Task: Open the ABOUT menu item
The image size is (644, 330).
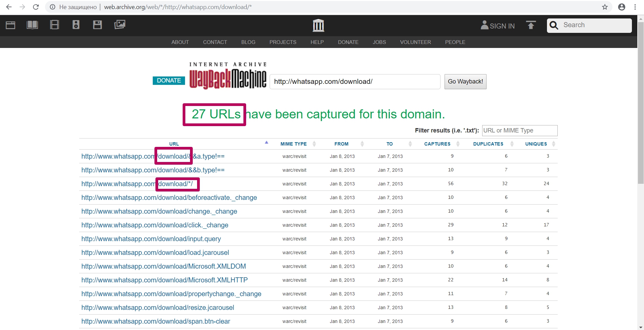Action: pos(180,42)
